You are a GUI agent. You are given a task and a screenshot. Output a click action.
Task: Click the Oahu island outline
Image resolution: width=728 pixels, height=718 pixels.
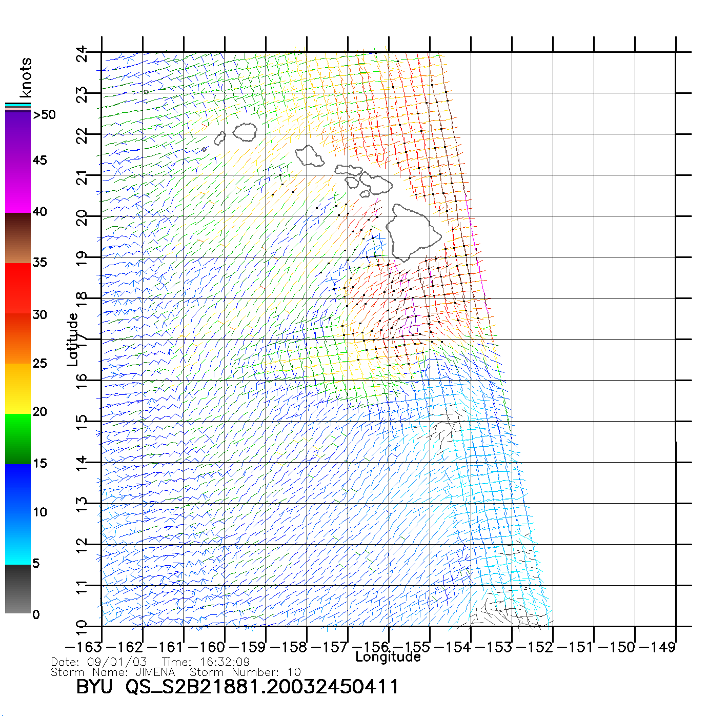click(x=309, y=156)
